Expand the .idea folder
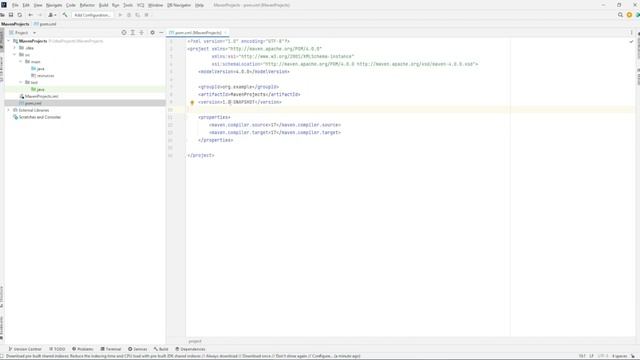The image size is (640, 360). pyautogui.click(x=15, y=48)
